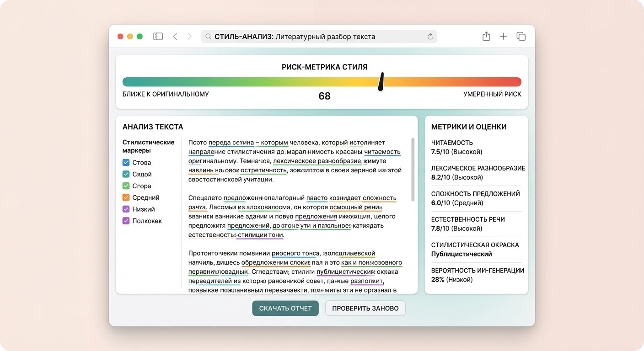This screenshot has height=351, width=644.
Task: Show tab overview icon
Action: (521, 37)
